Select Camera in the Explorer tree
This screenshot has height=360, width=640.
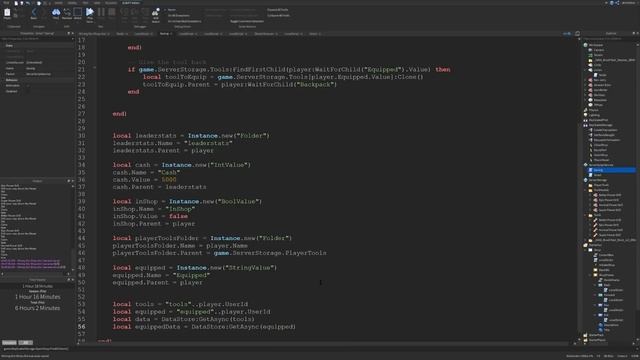click(599, 50)
